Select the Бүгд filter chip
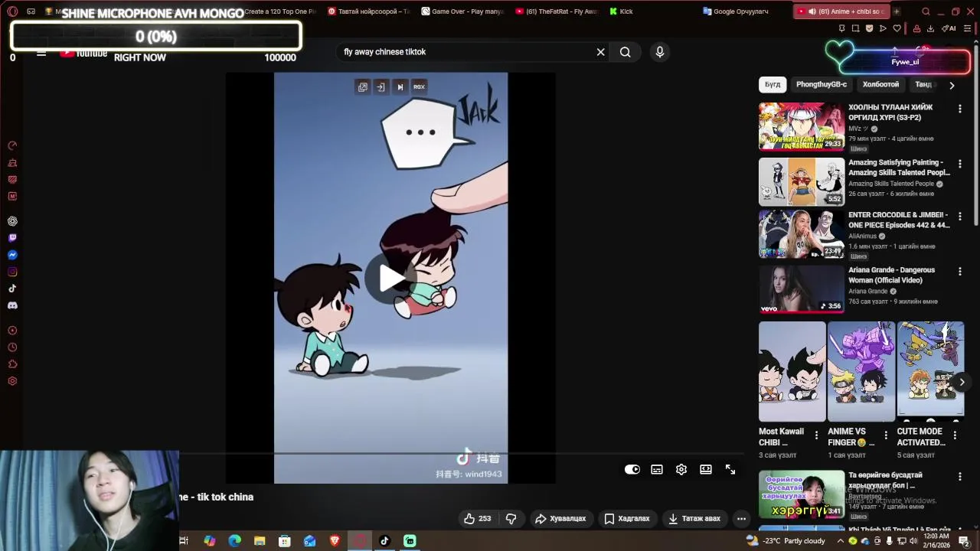Screen dimensions: 980x551 (x=773, y=85)
